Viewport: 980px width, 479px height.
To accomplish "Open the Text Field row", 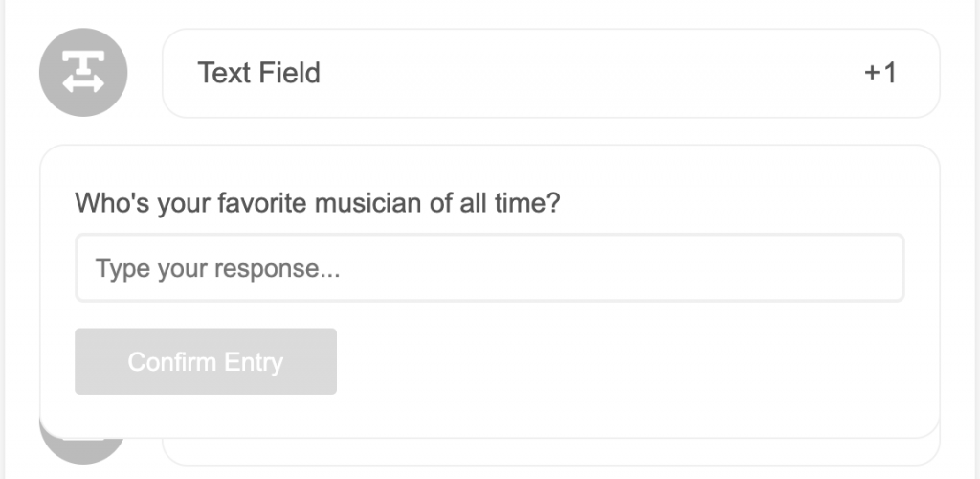I will 550,73.
